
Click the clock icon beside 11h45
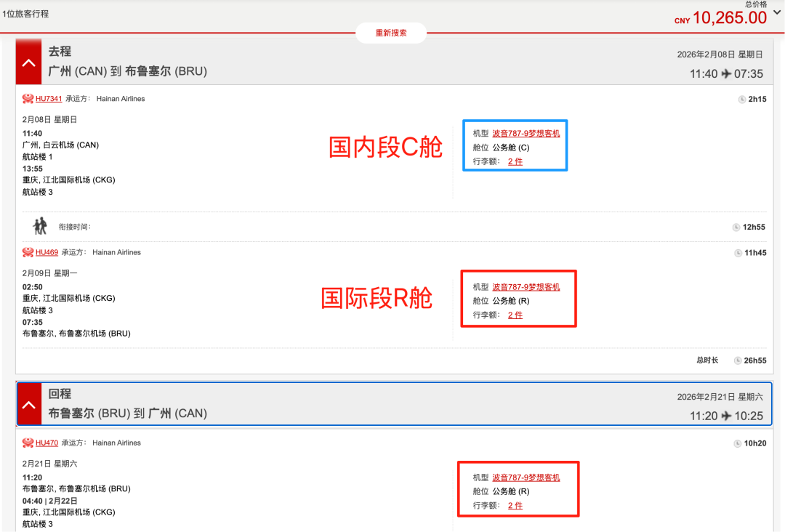point(738,253)
